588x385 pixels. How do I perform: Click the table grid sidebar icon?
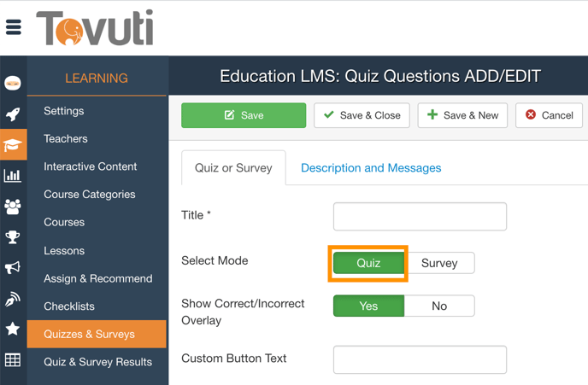[13, 360]
